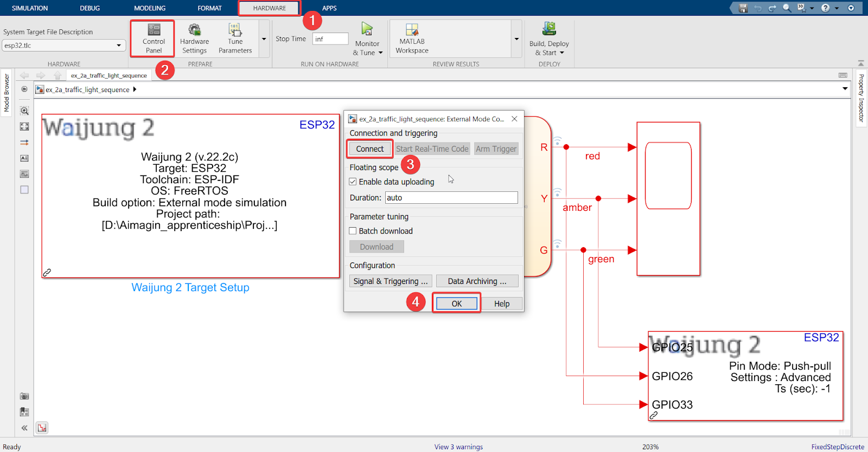Click the navigate back arrow in explorer bar
This screenshot has width=868, height=452.
pyautogui.click(x=24, y=75)
